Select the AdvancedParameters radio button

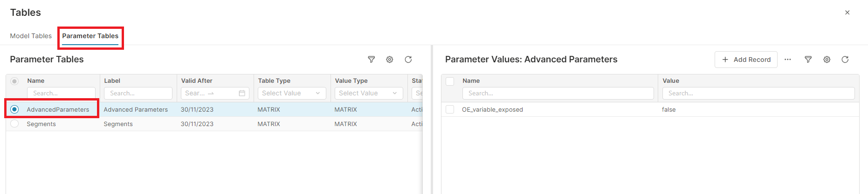tap(14, 109)
